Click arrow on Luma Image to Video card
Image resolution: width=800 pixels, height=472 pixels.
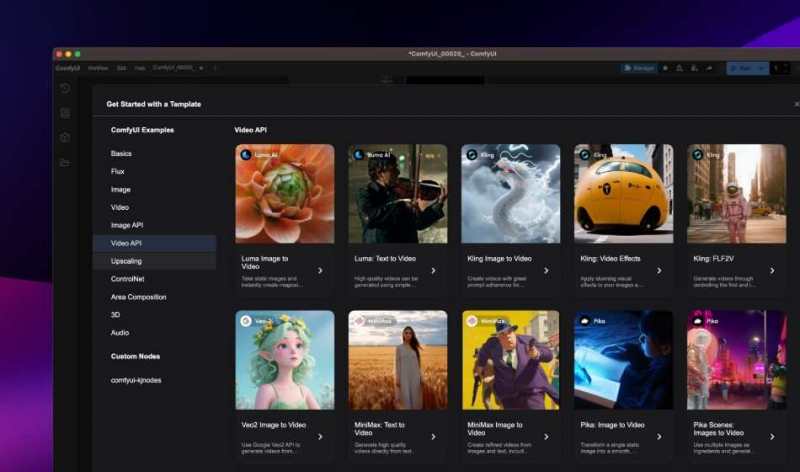pos(320,270)
